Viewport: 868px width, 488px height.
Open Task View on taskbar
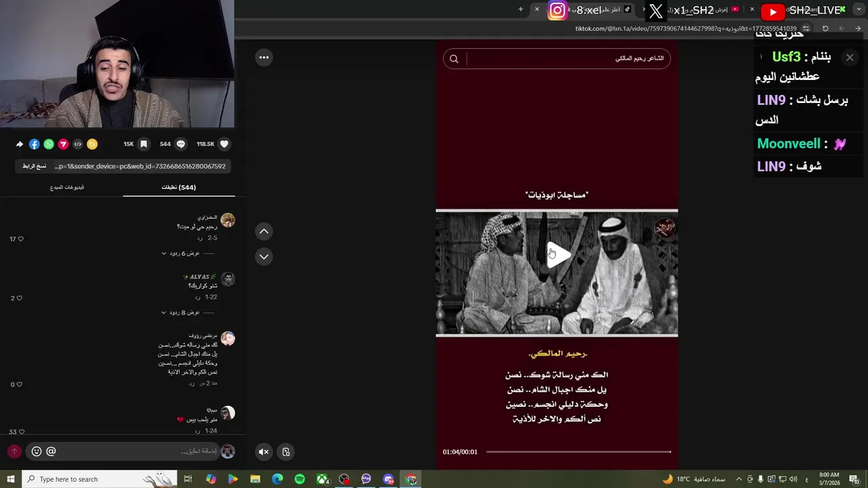[188, 479]
